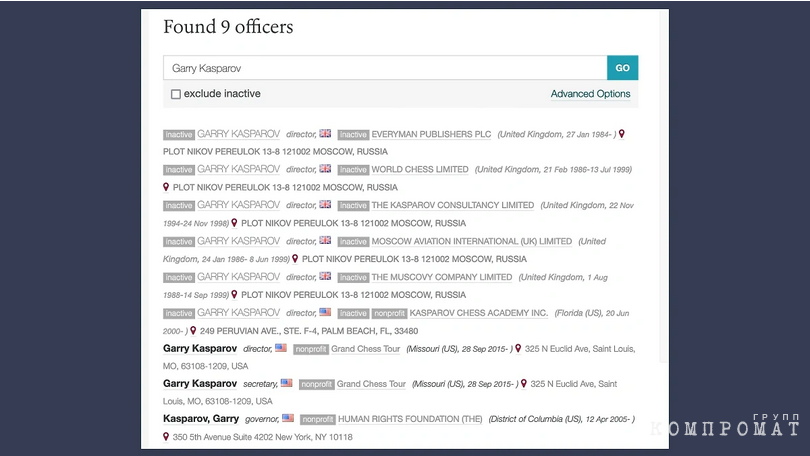This screenshot has height=456, width=810.
Task: Open THE KASPAROV CONSULTANCY LIMITED link
Action: [x=453, y=205]
